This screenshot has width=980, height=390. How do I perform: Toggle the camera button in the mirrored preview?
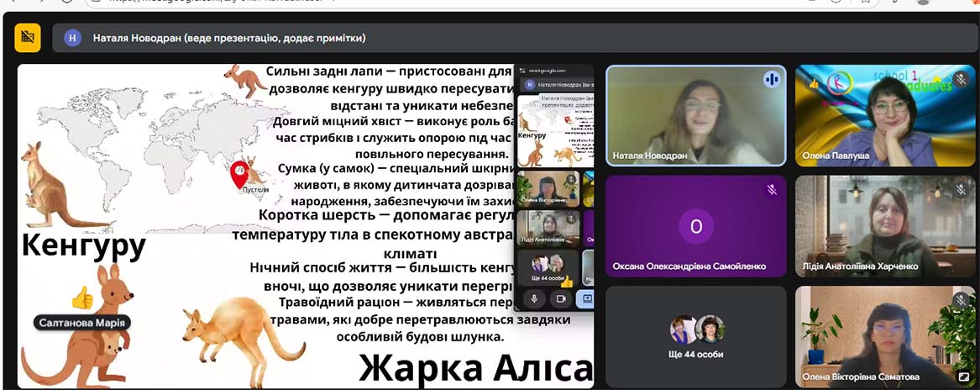(560, 298)
